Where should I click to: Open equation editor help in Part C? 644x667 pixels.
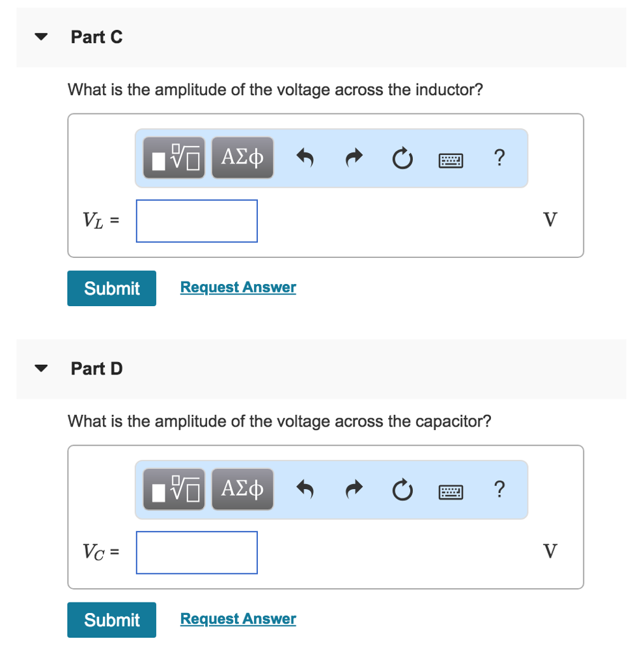click(499, 158)
